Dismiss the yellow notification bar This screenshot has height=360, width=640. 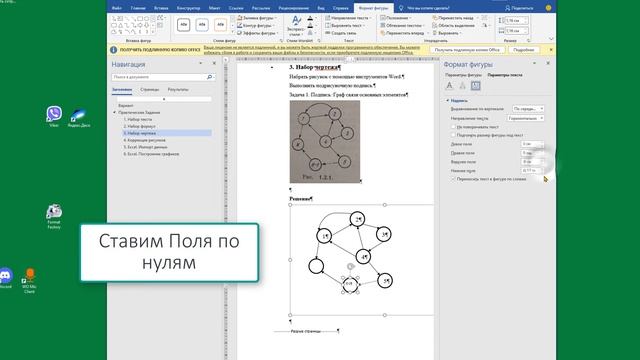click(551, 50)
